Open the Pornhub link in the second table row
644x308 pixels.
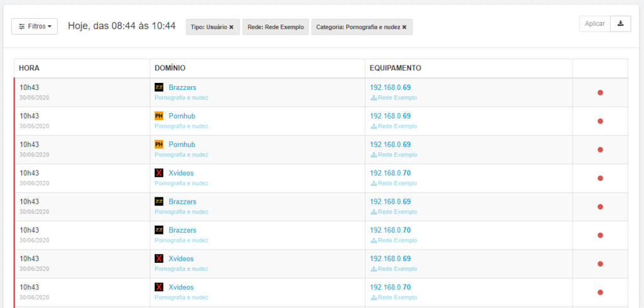(x=182, y=116)
